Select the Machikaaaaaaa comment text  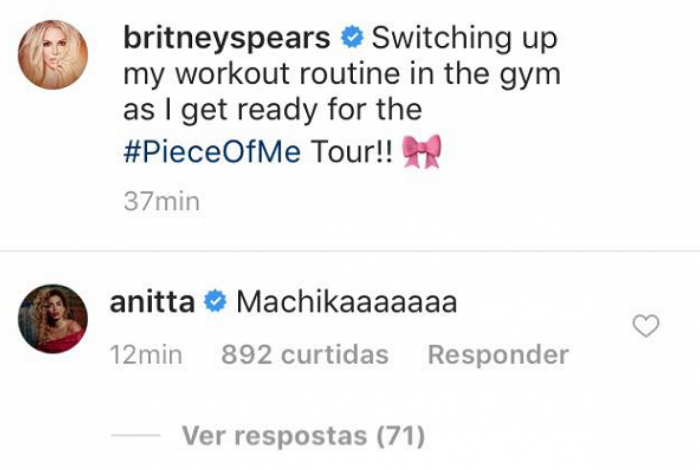pos(346,302)
